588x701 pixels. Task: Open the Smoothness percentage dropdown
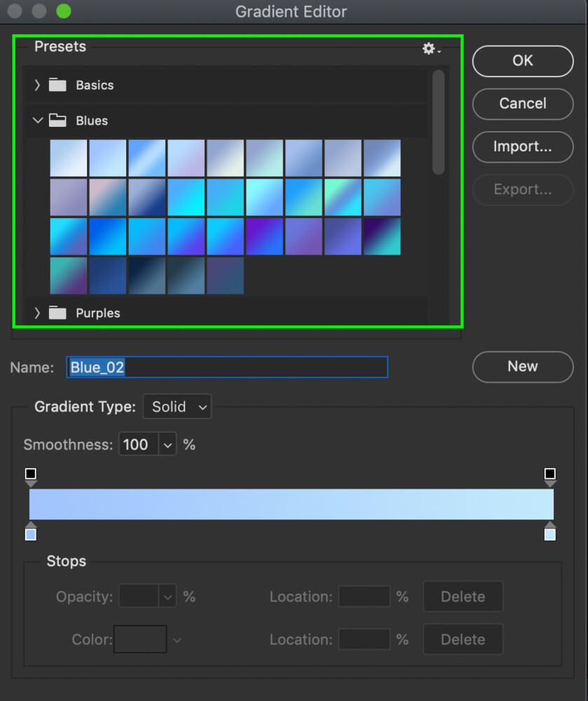(x=167, y=444)
